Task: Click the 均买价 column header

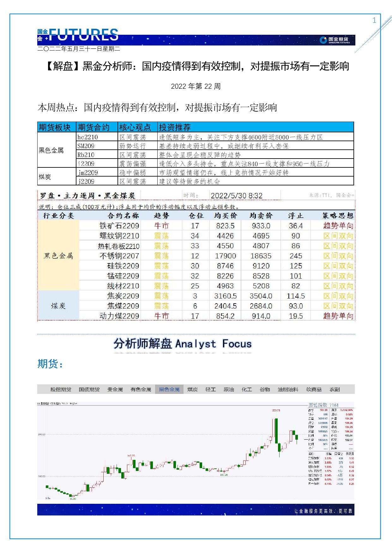Action: 226,216
